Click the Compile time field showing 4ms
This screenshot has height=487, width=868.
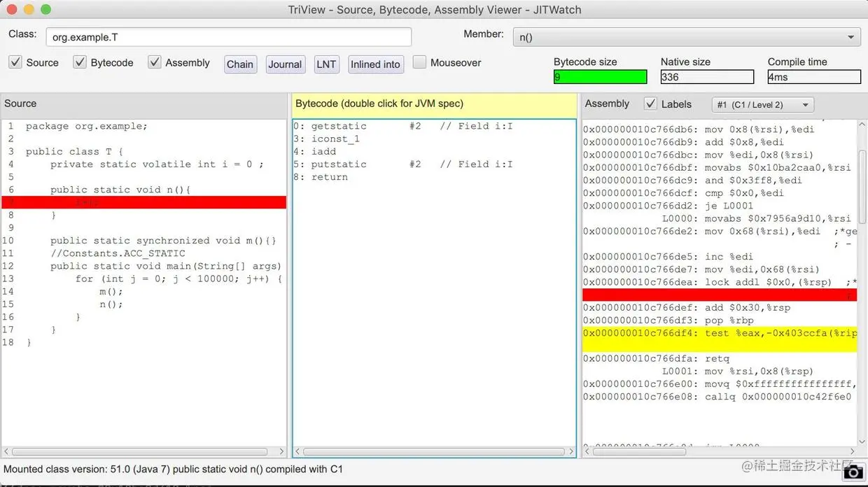(814, 77)
